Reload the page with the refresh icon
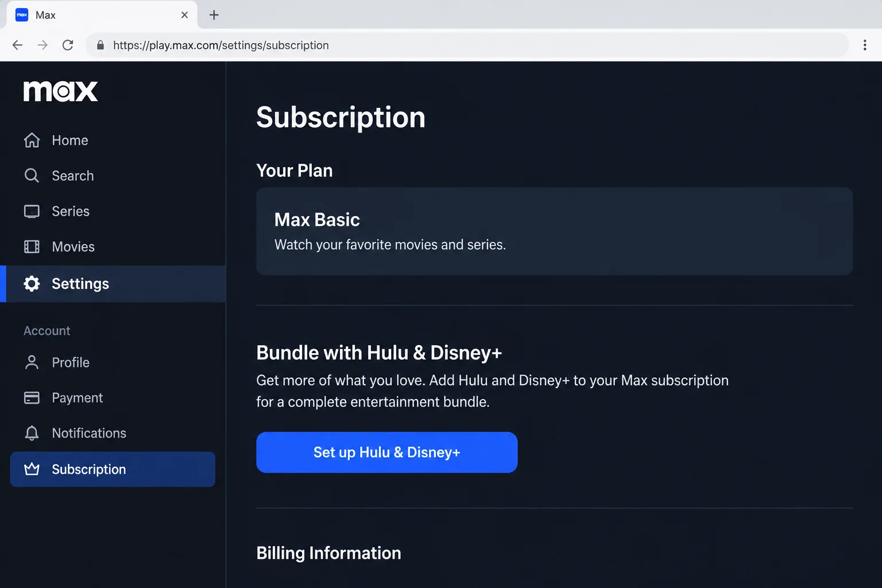 [68, 45]
